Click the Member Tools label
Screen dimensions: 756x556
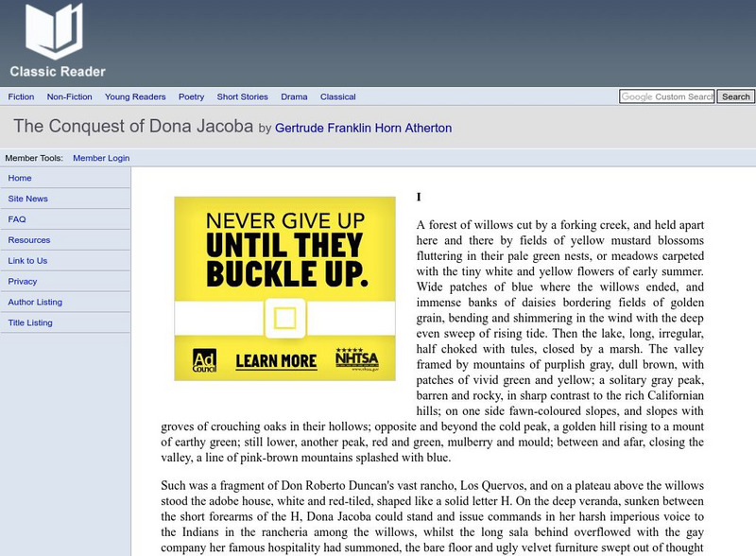[34, 158]
